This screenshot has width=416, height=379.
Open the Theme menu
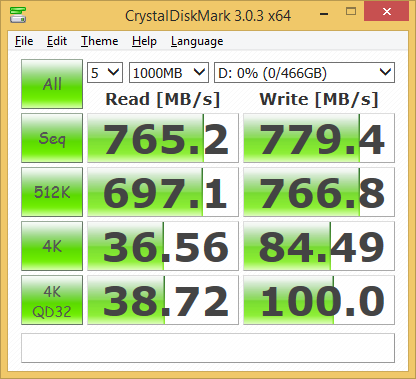pyautogui.click(x=100, y=41)
